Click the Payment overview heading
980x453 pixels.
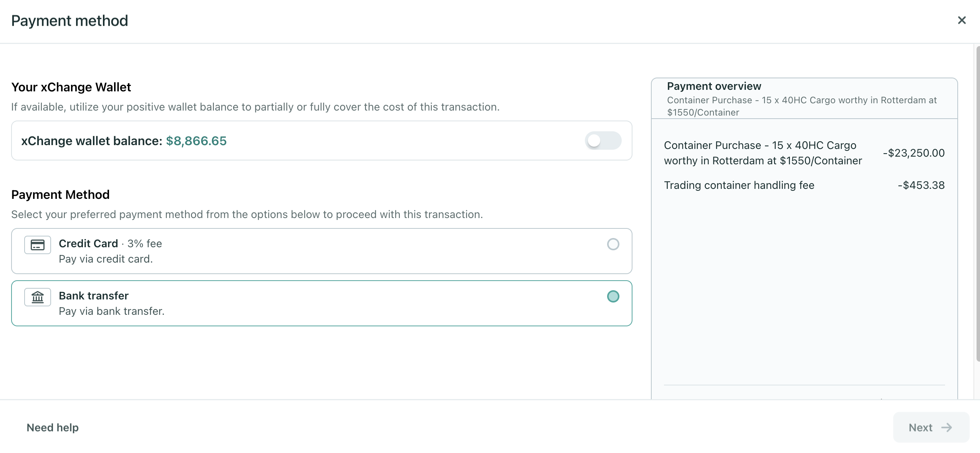pyautogui.click(x=714, y=86)
